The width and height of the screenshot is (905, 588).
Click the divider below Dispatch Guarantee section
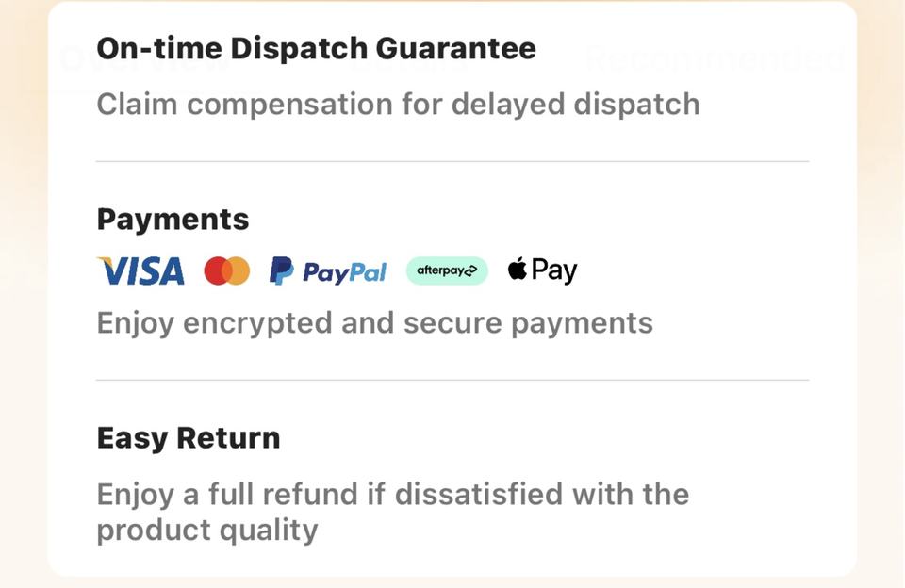tap(452, 162)
